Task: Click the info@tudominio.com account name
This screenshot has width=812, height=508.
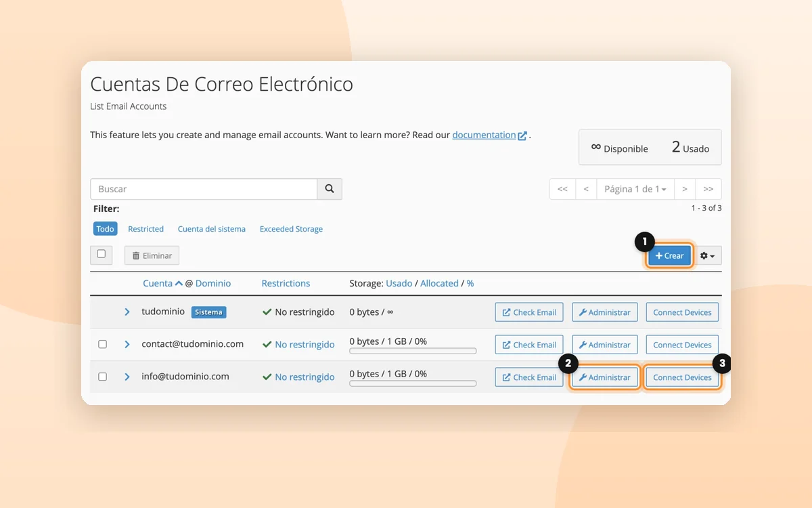Action: [x=185, y=376]
